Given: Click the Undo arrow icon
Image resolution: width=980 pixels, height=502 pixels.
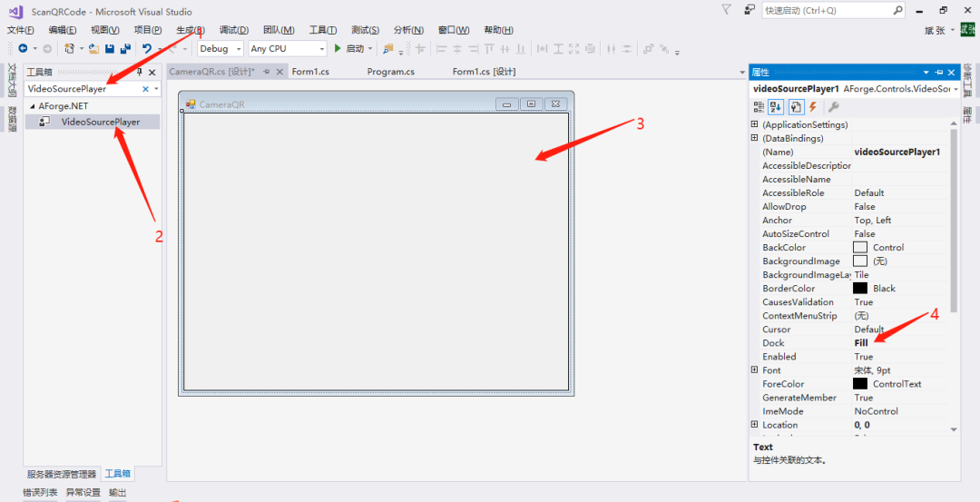Looking at the screenshot, I should (146, 49).
